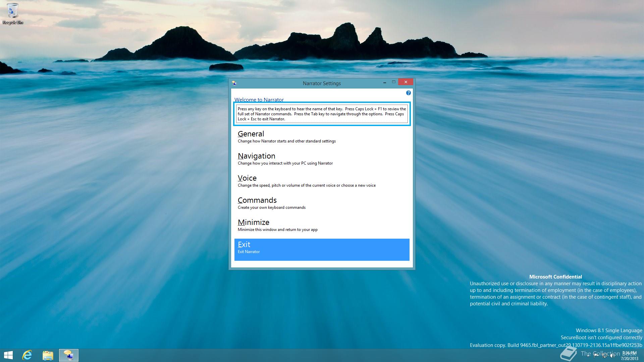Image resolution: width=644 pixels, height=362 pixels.
Task: Open the Narrator help icon
Action: coord(408,93)
